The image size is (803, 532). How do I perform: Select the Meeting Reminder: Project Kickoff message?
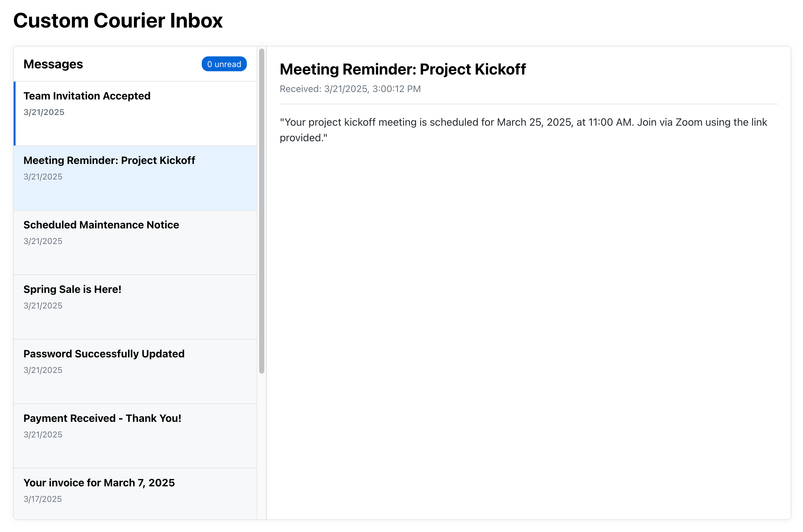tap(109, 160)
